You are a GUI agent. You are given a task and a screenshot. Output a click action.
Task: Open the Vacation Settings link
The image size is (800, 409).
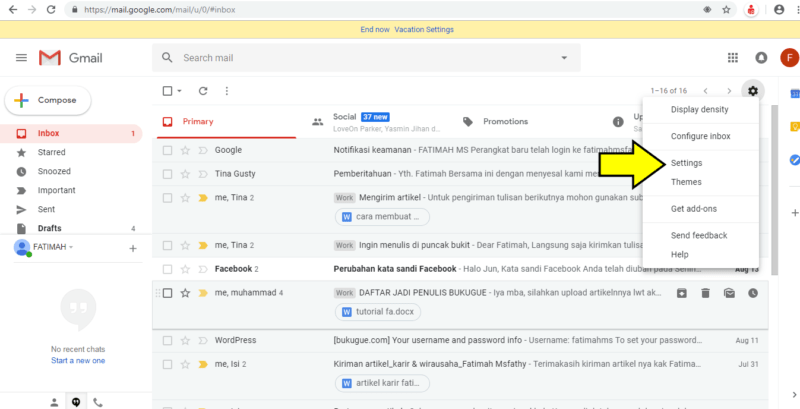(x=424, y=30)
